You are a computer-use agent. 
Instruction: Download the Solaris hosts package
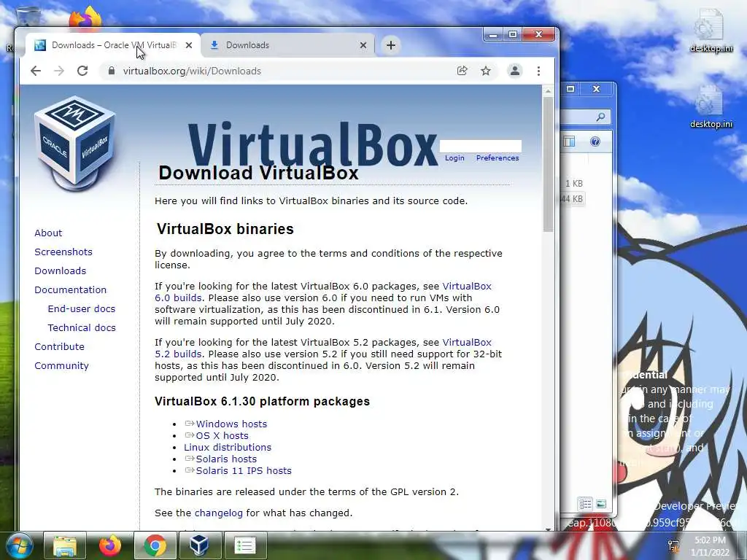226,459
